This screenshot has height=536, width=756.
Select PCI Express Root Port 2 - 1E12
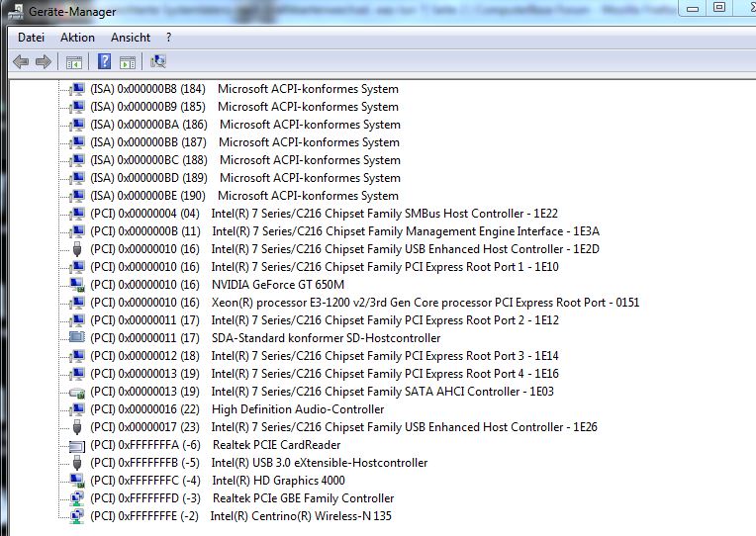coord(324,320)
